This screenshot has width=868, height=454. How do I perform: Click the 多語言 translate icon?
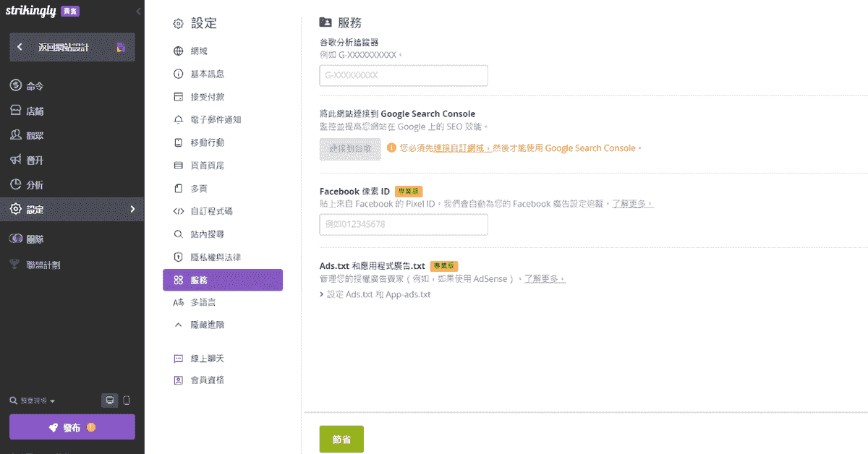click(x=179, y=302)
